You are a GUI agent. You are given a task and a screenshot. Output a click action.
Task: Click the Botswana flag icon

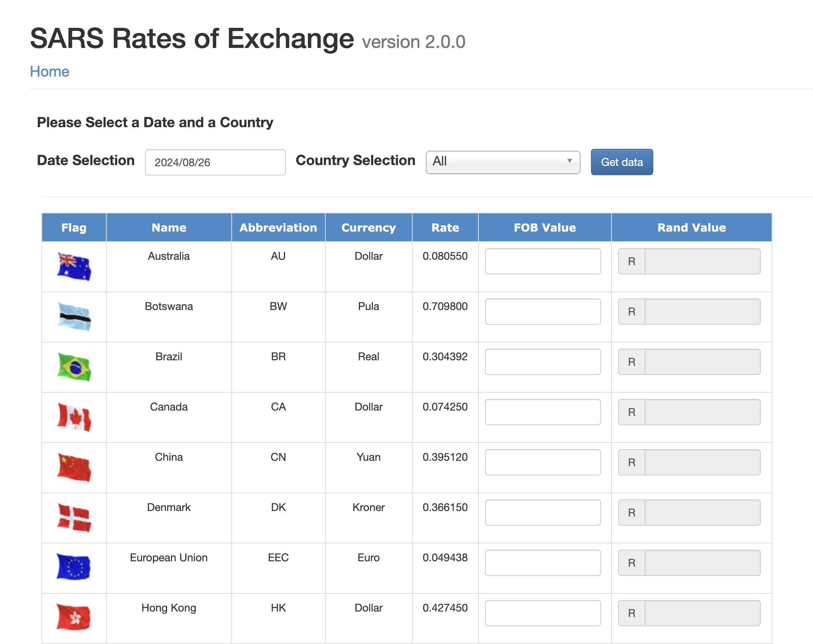74,317
